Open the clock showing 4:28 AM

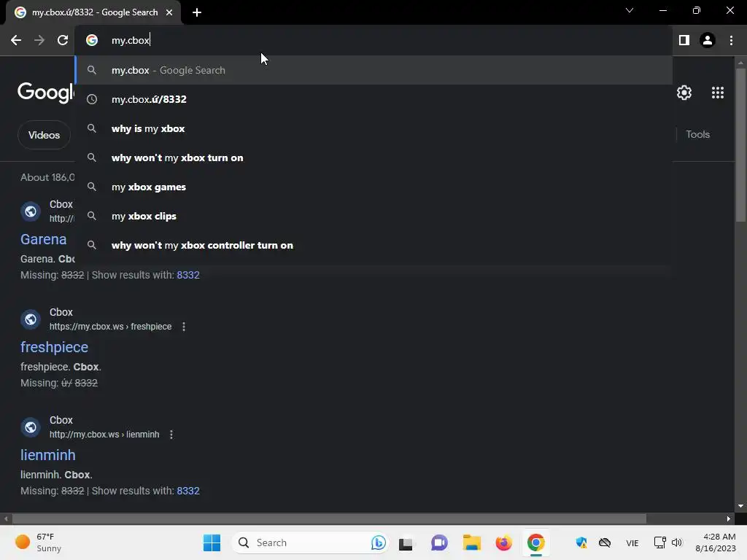[x=715, y=542]
